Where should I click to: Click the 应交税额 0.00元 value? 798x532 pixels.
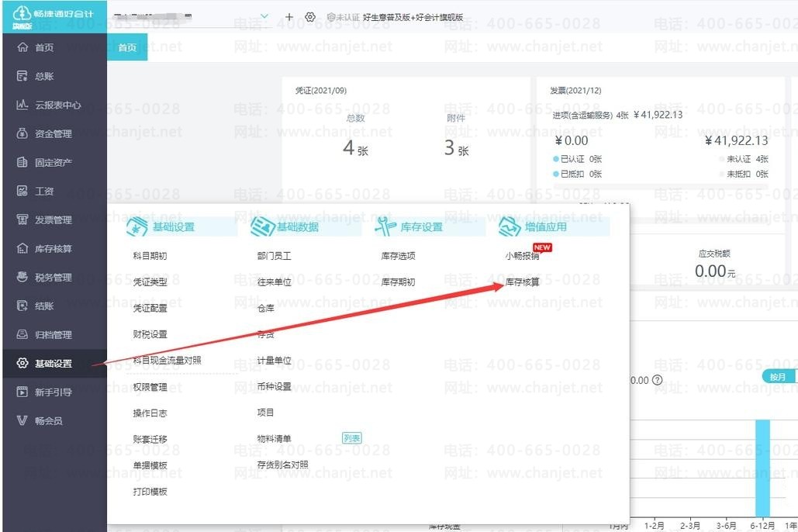[x=714, y=271]
